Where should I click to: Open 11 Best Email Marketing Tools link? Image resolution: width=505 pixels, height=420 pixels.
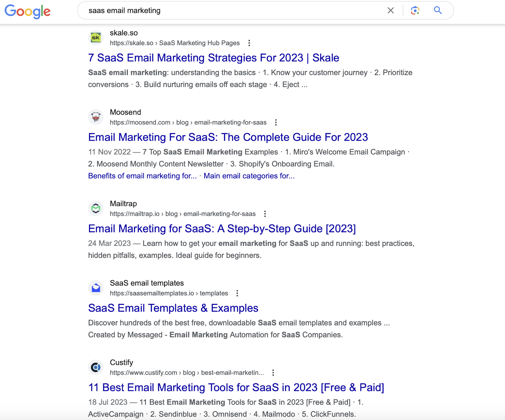(x=236, y=387)
